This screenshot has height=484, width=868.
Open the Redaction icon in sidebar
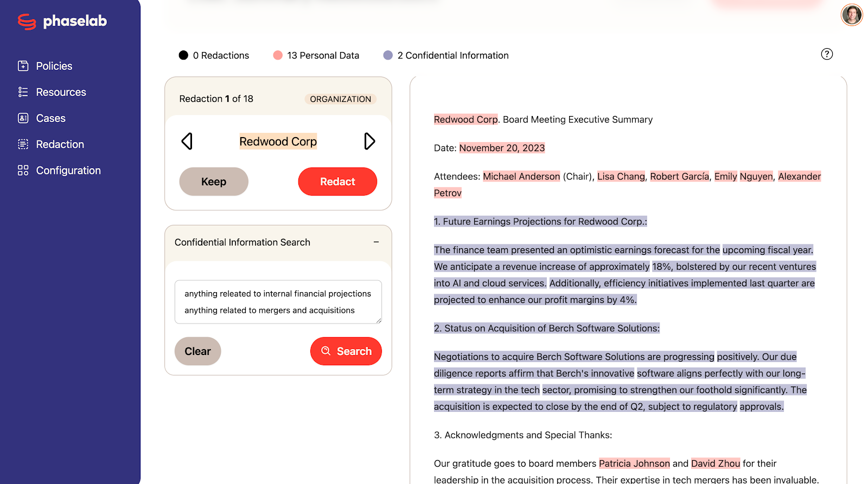pos(23,144)
